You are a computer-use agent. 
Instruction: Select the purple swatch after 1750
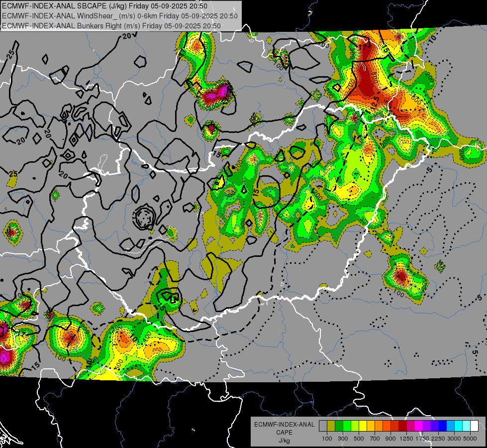[426, 426]
